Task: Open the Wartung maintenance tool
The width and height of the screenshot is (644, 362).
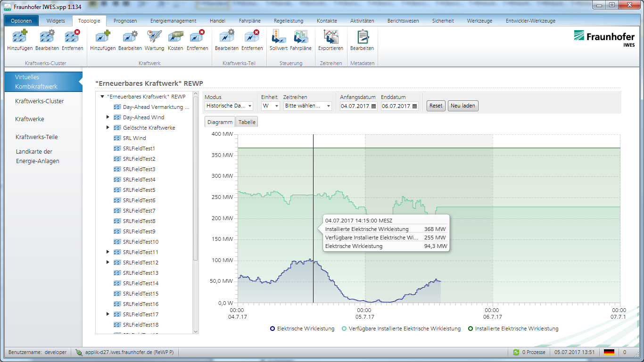Action: click(x=154, y=37)
